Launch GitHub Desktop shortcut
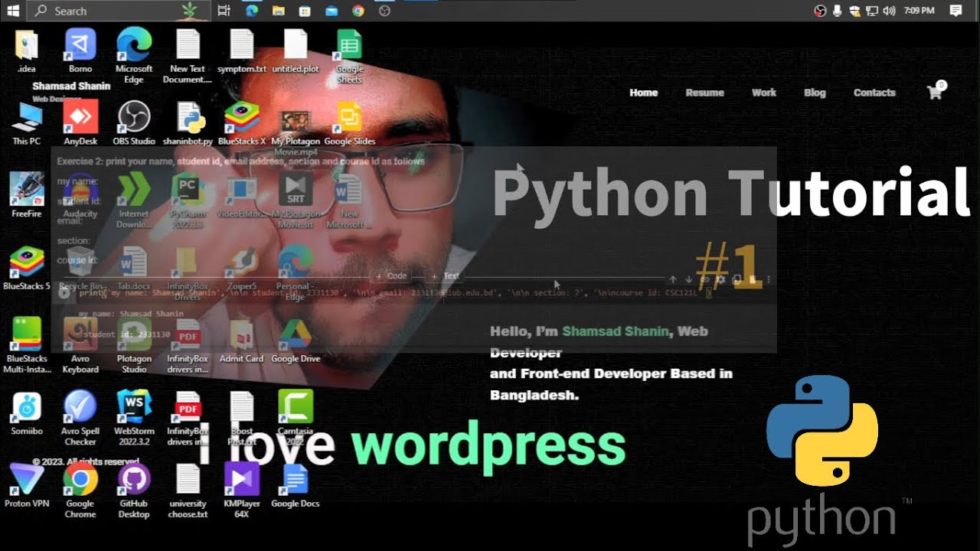Screen dimensions: 980x551 [x=134, y=490]
